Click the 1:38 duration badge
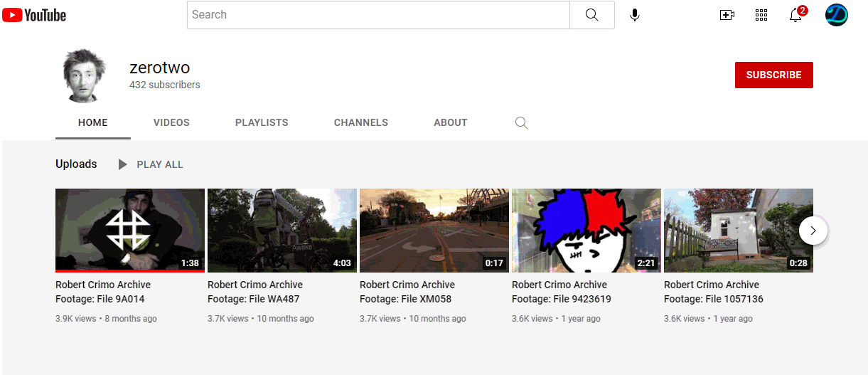This screenshot has width=868, height=375. pyautogui.click(x=190, y=263)
